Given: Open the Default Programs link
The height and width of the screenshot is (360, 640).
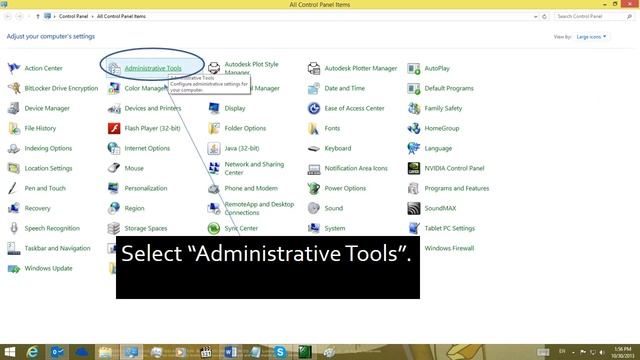Looking at the screenshot, I should (x=449, y=88).
